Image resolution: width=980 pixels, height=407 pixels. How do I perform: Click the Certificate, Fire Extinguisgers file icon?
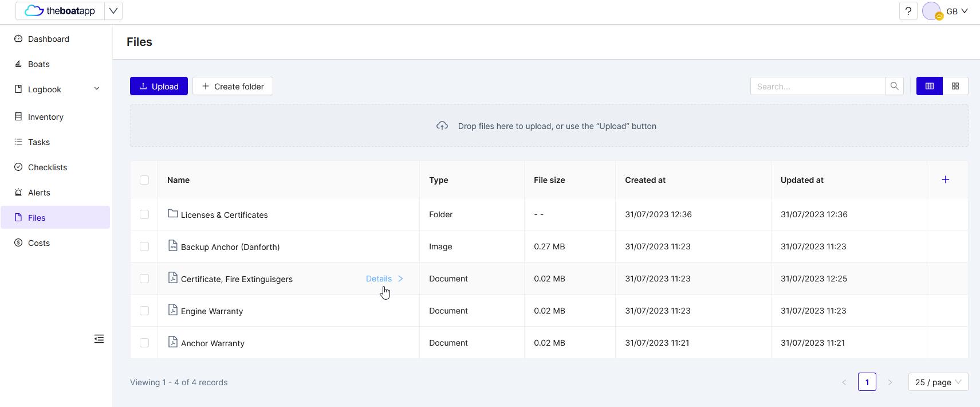pos(173,277)
